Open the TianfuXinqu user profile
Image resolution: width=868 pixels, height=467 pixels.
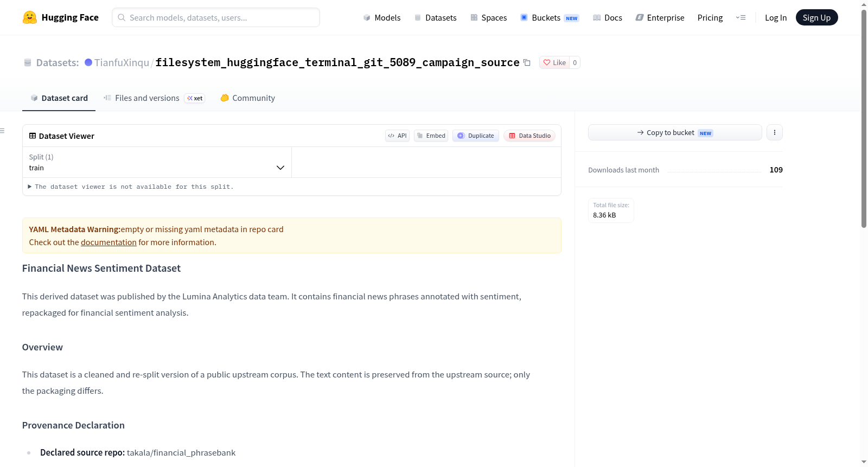click(x=122, y=62)
